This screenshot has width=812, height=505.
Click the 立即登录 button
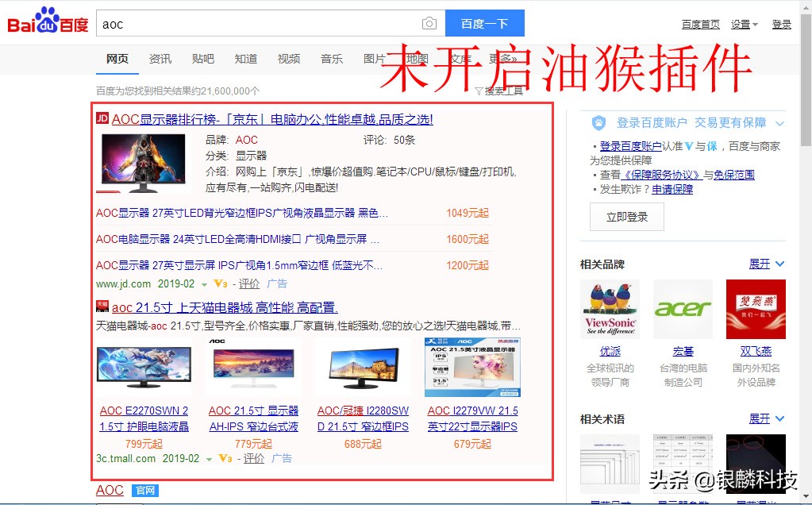pos(626,217)
